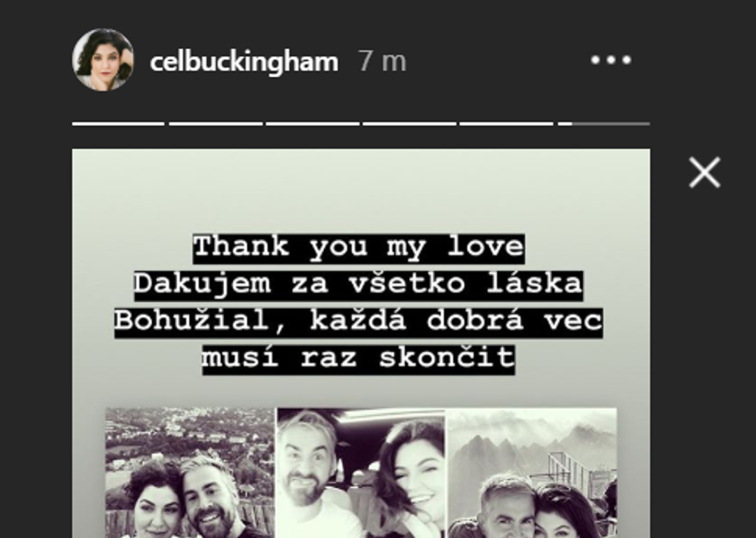Open celbuckingham profile picture
The width and height of the screenshot is (756, 538).
103,60
